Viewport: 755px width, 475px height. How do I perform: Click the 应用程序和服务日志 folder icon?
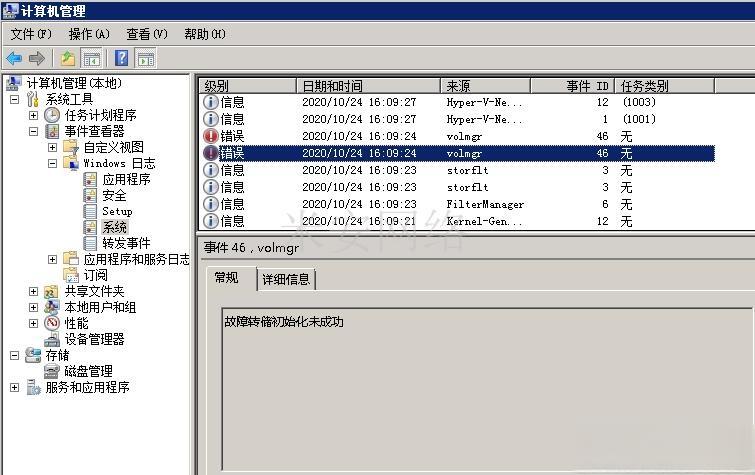71,259
